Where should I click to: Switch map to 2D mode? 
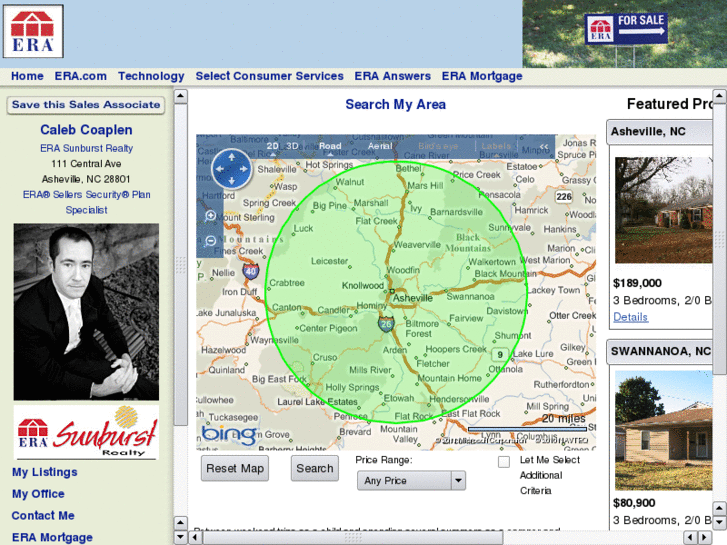pyautogui.click(x=272, y=146)
